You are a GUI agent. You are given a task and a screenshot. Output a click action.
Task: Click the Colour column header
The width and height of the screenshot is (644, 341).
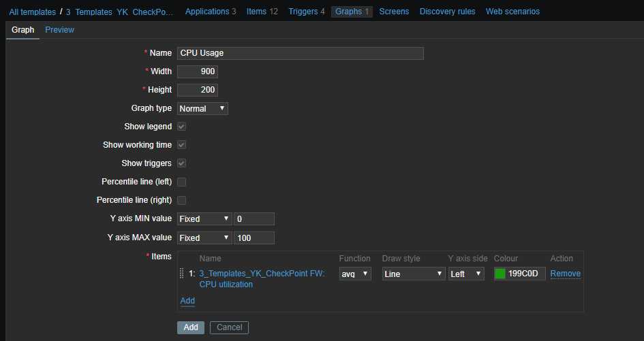tap(506, 258)
